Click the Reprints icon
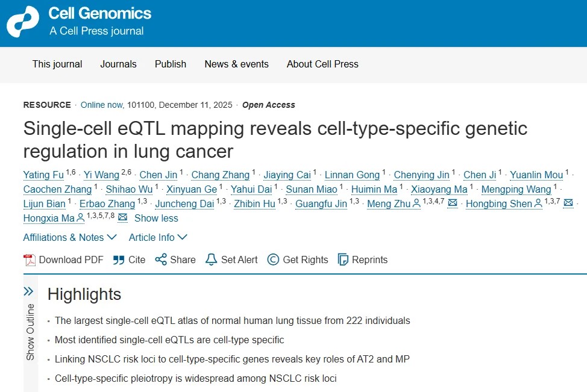Screen dimensions: 587x392 [x=344, y=260]
